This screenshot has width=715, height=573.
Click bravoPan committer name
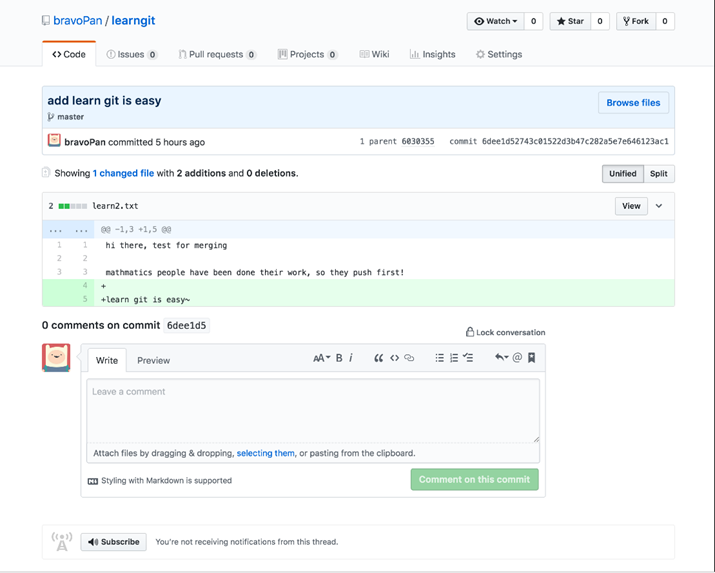click(x=85, y=142)
